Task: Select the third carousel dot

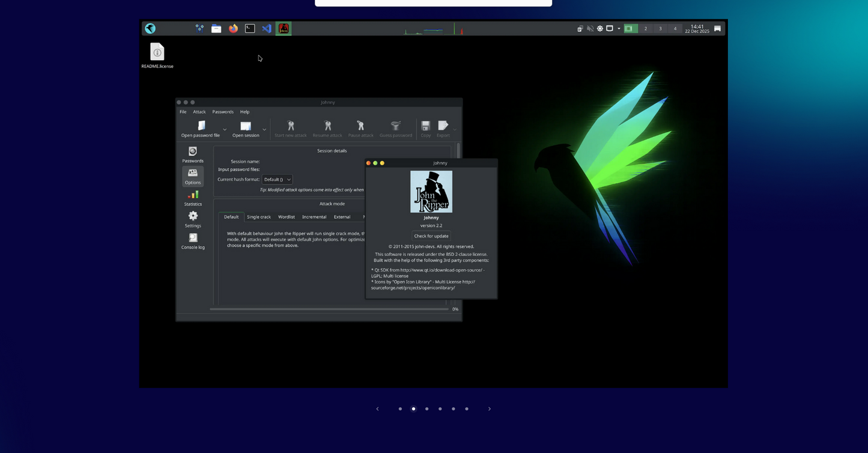Action: coord(426,409)
